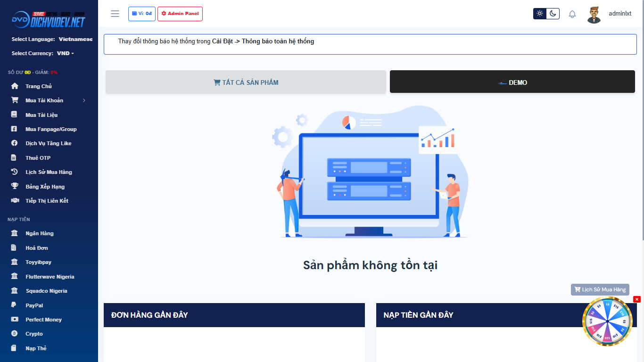644x362 pixels.
Task: Click the hamburger menu icon
Action: (115, 14)
